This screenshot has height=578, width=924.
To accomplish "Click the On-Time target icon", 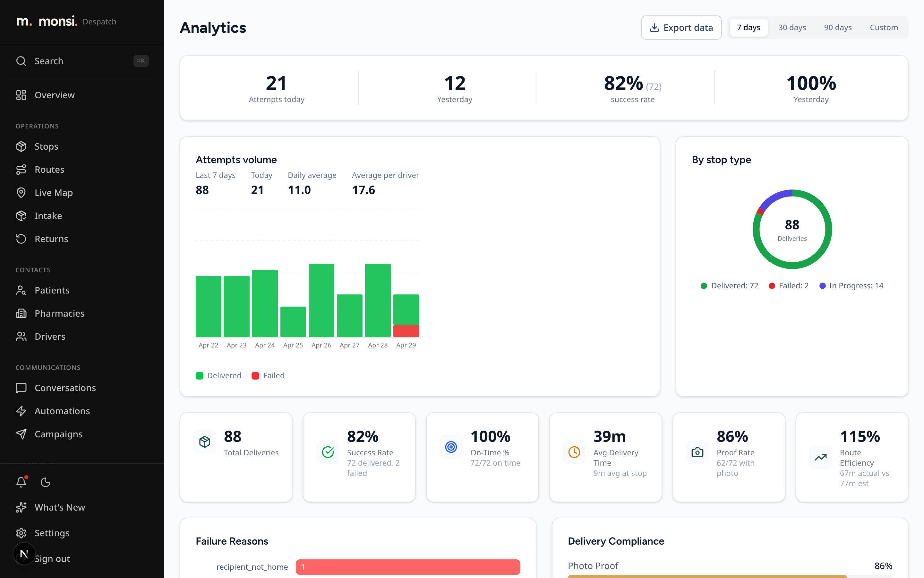I will tap(451, 447).
